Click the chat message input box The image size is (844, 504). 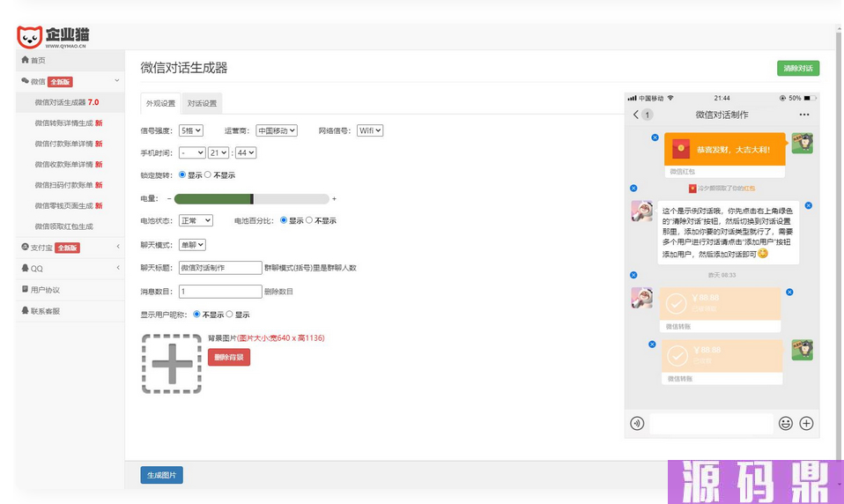[711, 423]
